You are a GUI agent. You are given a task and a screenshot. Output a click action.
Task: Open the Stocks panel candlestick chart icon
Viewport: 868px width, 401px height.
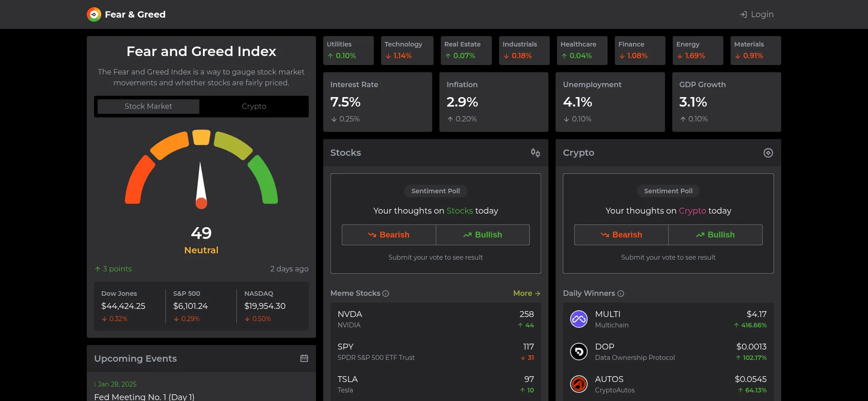click(535, 153)
